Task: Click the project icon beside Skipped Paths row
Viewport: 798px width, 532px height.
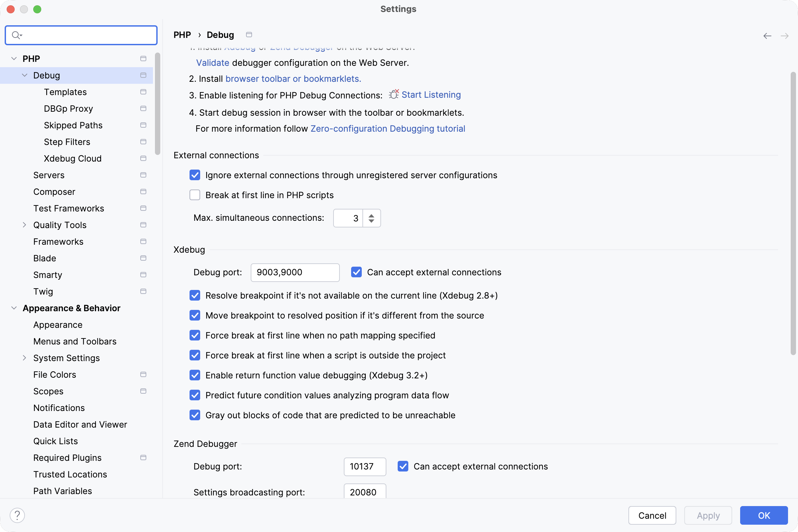Action: pyautogui.click(x=143, y=125)
